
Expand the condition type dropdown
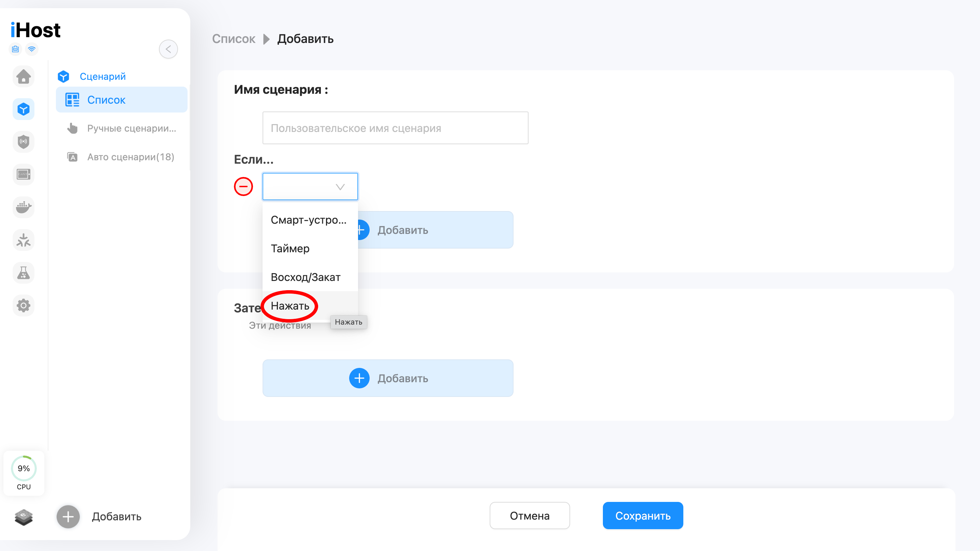[310, 187]
